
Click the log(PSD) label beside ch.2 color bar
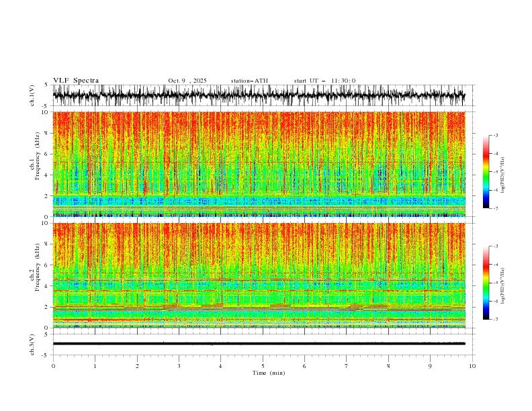pos(503,285)
